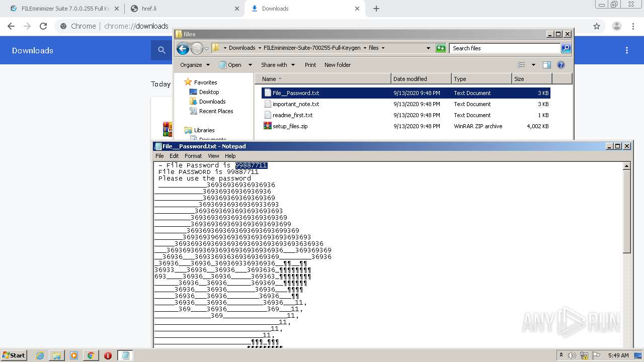Click the Notepad scroll-up arrow
644x362 pixels.
click(626, 166)
